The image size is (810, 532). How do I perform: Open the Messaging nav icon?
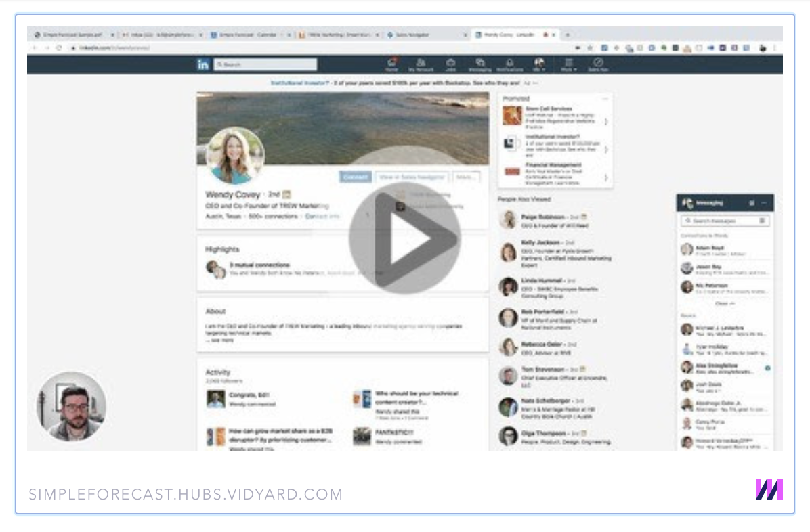click(480, 64)
